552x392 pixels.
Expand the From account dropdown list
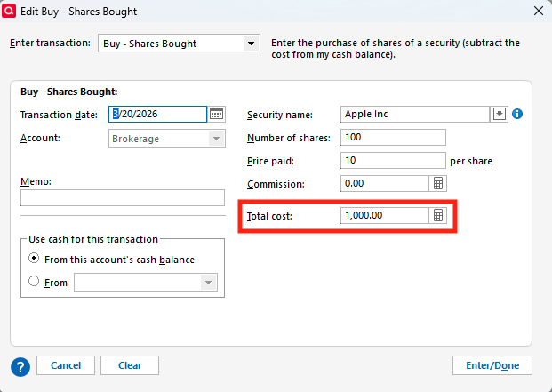click(x=208, y=282)
